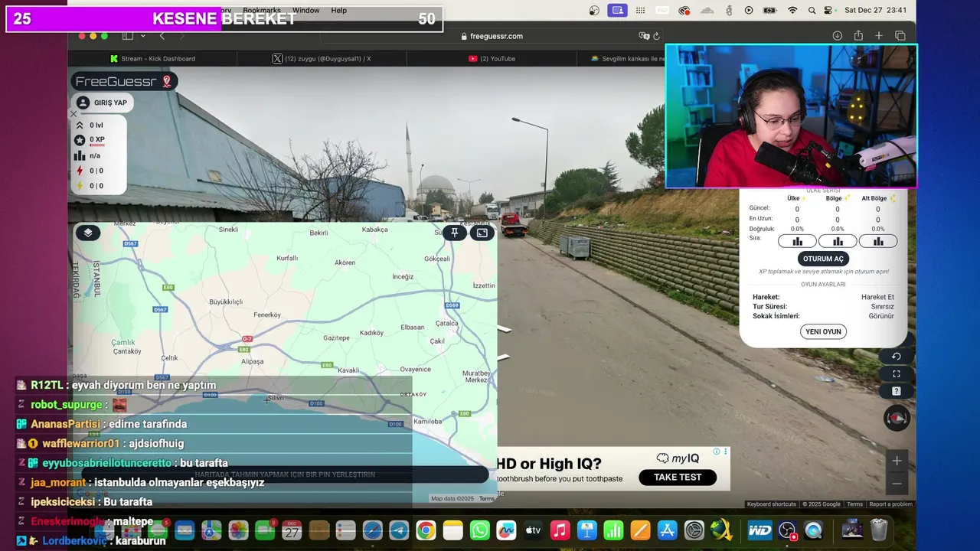Image resolution: width=980 pixels, height=551 pixels.
Task: Switch to Stream - Kick Dashboard tab
Action: [x=152, y=58]
